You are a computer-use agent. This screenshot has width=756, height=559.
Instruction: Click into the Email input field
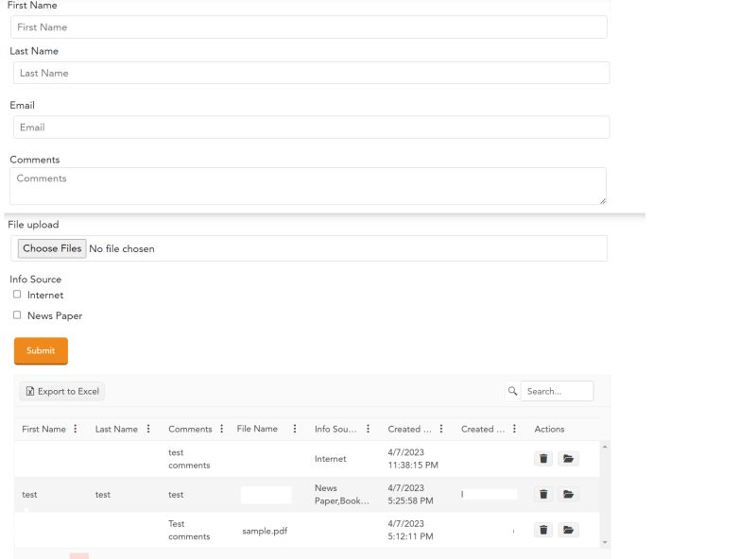(311, 127)
